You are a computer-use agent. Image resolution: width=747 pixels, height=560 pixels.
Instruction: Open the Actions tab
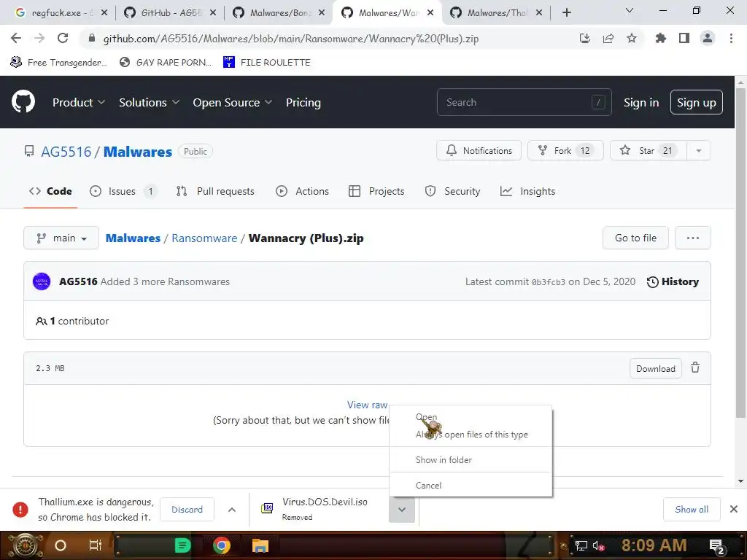click(x=302, y=191)
